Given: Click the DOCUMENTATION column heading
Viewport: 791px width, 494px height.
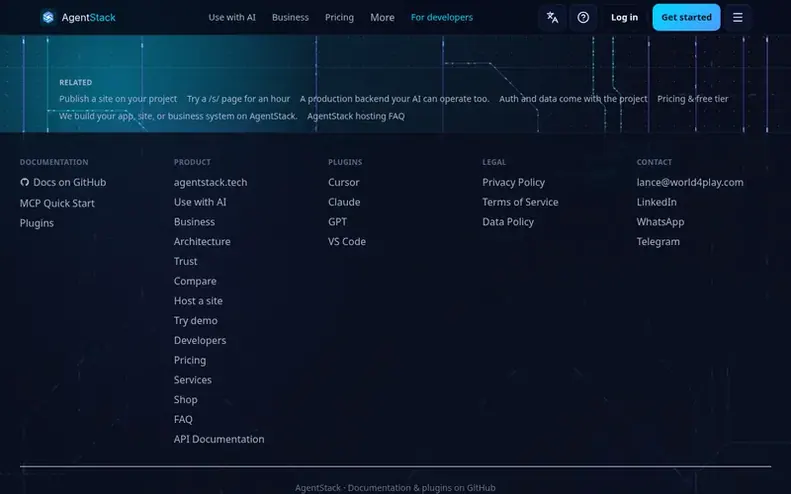Looking at the screenshot, I should [54, 162].
